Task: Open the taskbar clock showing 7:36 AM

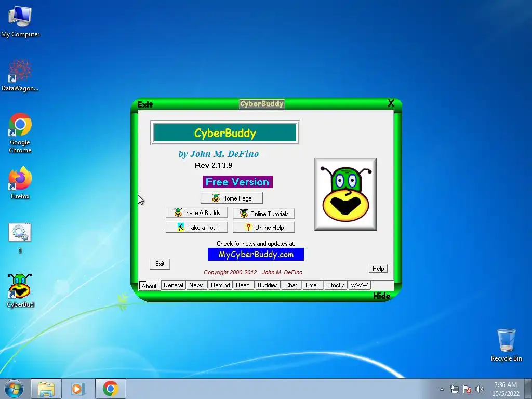Action: click(506, 389)
